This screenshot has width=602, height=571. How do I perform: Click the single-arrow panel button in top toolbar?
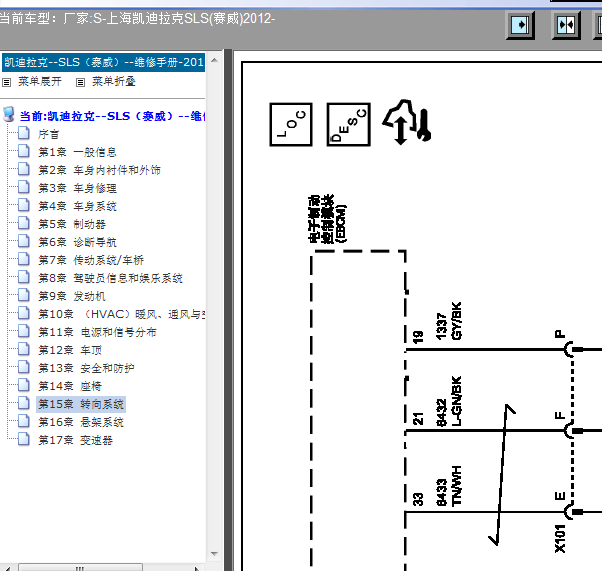coord(520,25)
